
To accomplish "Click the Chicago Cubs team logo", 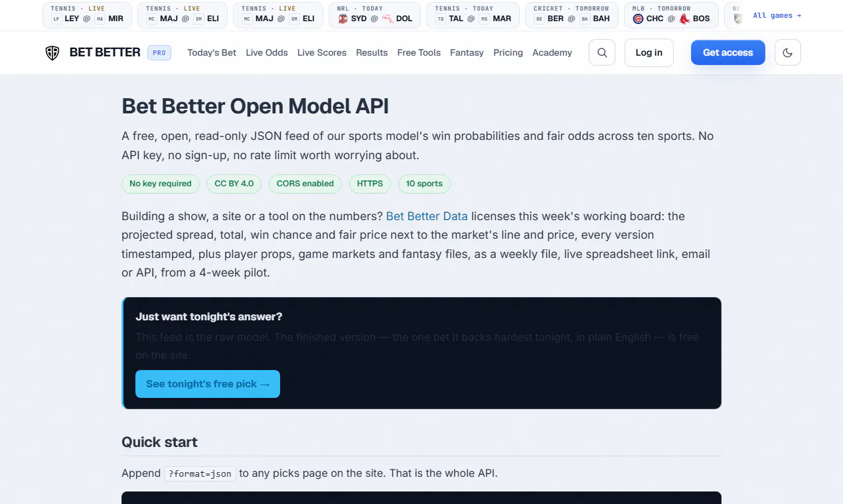I will (638, 19).
